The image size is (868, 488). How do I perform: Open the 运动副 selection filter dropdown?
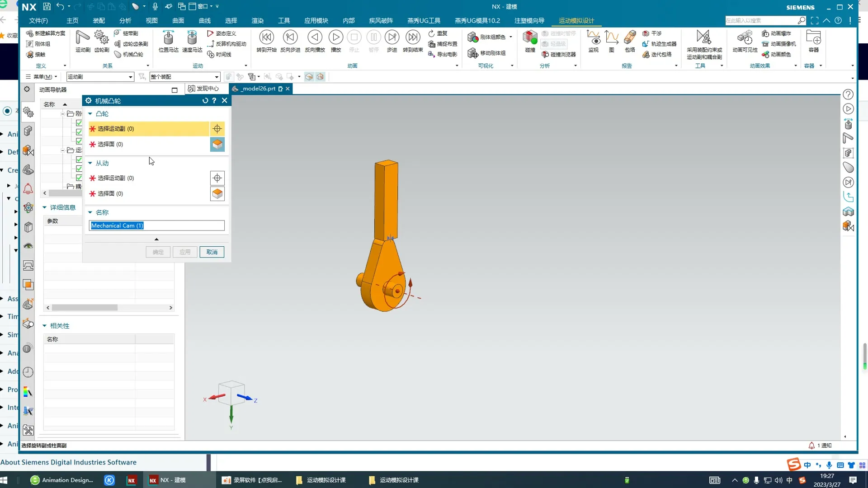point(130,77)
